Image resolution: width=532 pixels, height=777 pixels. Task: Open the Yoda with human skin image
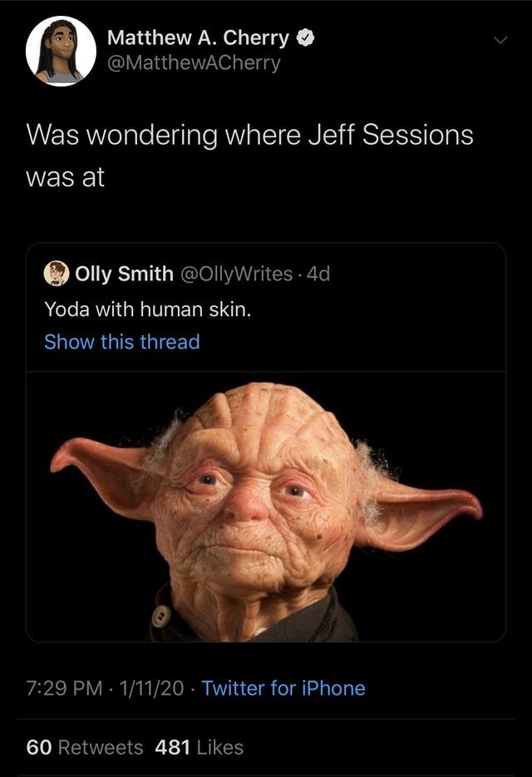266,507
